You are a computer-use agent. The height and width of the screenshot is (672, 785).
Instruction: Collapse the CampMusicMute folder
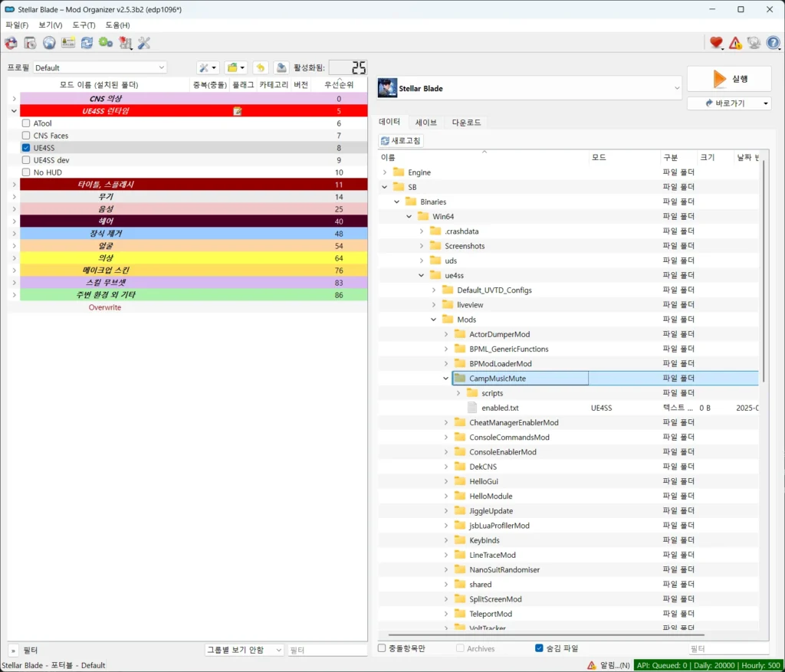click(446, 379)
